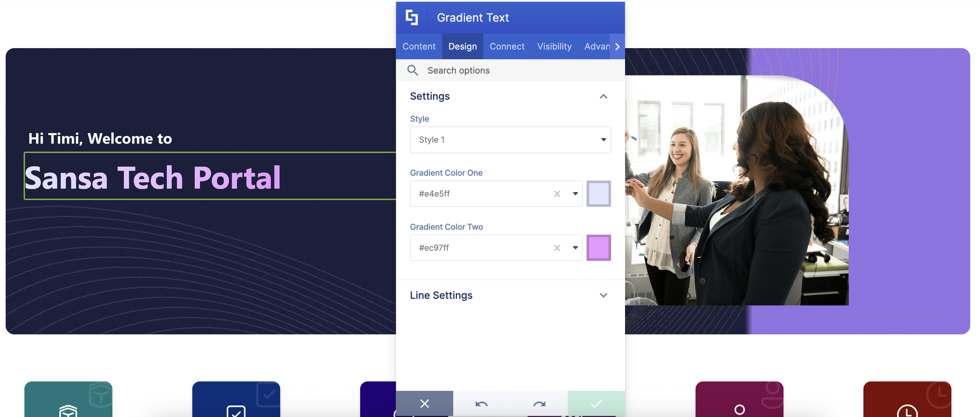Cancel changes with the X button
This screenshot has height=417, width=980.
pyautogui.click(x=424, y=404)
